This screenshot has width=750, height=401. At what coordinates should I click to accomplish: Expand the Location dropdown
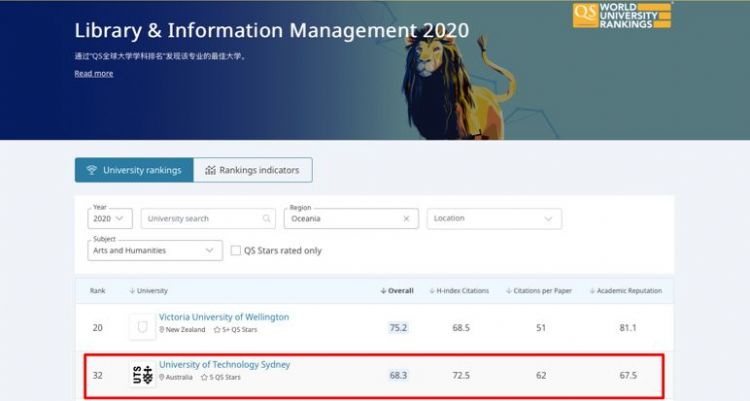coord(494,218)
